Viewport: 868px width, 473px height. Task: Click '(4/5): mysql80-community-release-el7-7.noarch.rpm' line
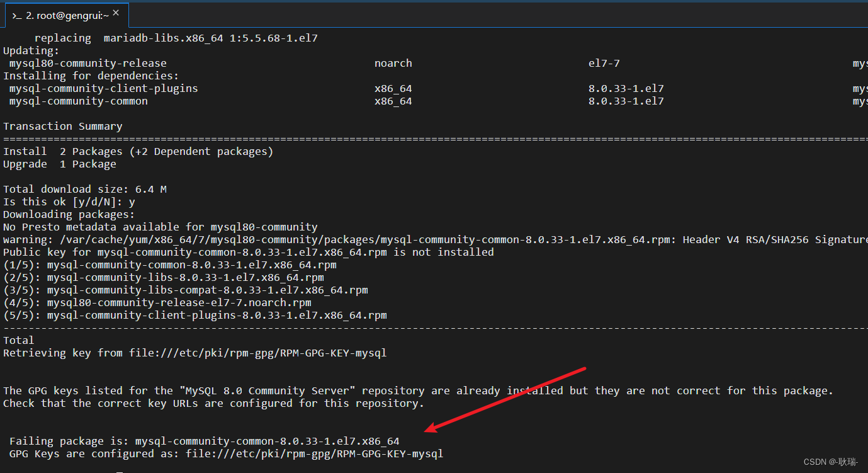point(157,303)
